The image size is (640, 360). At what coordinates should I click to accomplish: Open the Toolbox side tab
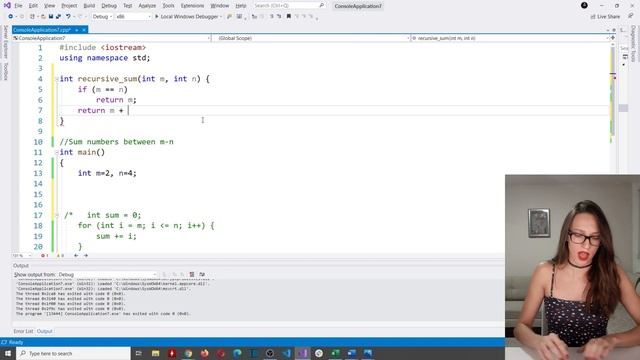(x=5, y=71)
